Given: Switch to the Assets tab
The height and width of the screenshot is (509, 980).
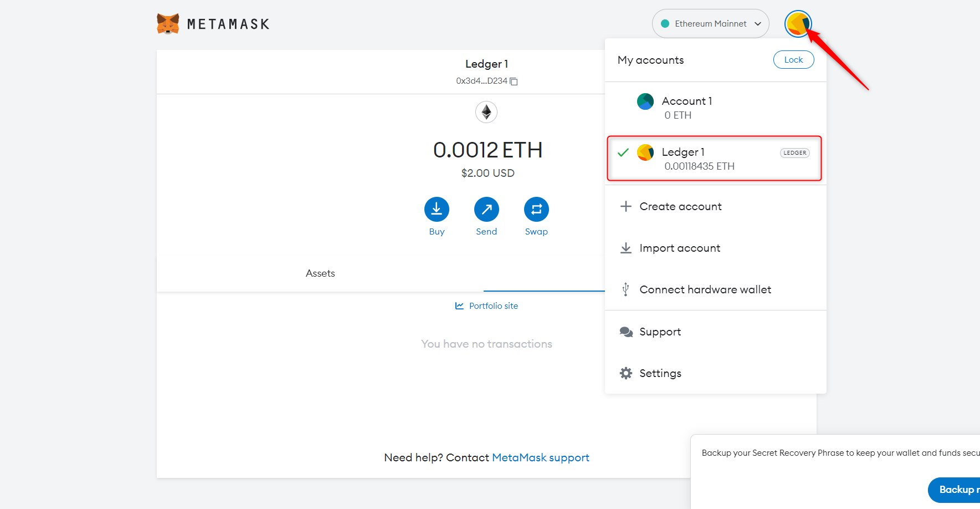Looking at the screenshot, I should (320, 273).
